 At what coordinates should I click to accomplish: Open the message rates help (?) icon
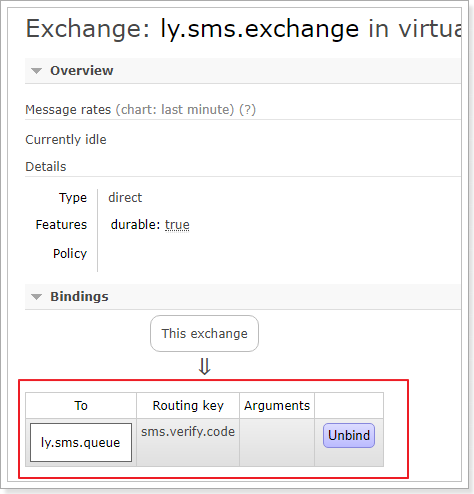coord(247,110)
